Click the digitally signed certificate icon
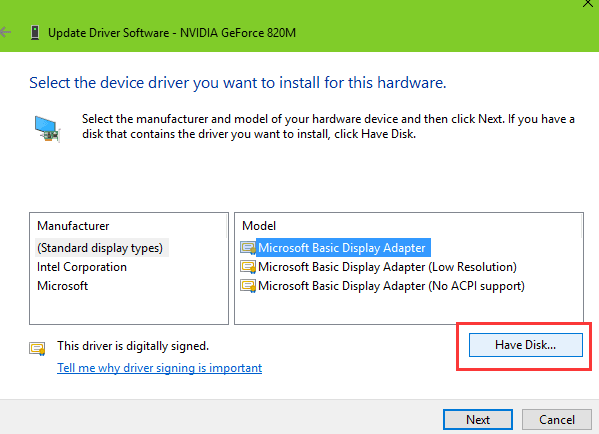This screenshot has width=599, height=434. tap(37, 348)
